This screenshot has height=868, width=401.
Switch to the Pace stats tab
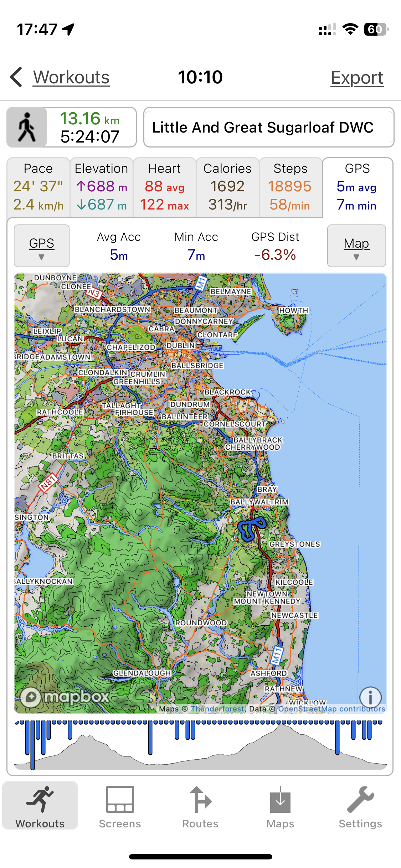[x=38, y=187]
